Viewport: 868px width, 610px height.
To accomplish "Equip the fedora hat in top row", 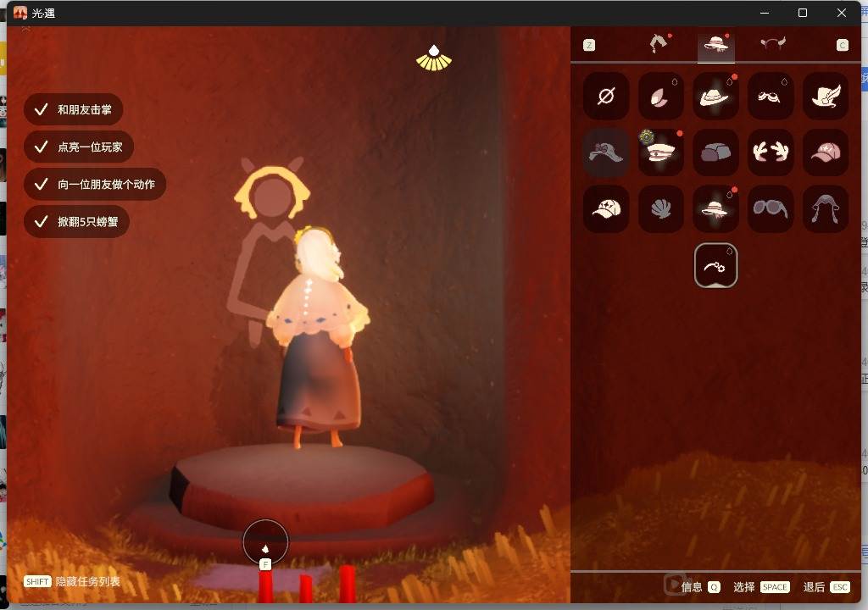I will 715,96.
